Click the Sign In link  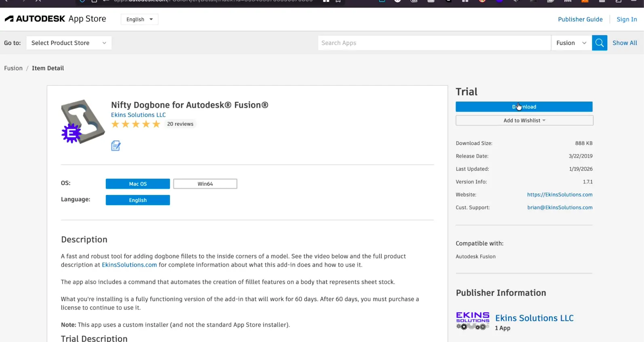click(x=627, y=19)
